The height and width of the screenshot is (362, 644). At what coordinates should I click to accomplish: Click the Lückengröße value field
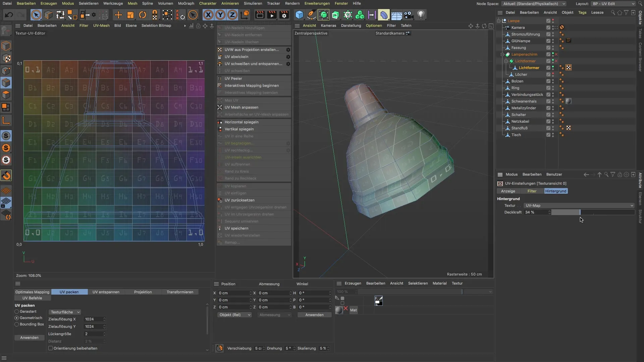(x=95, y=334)
